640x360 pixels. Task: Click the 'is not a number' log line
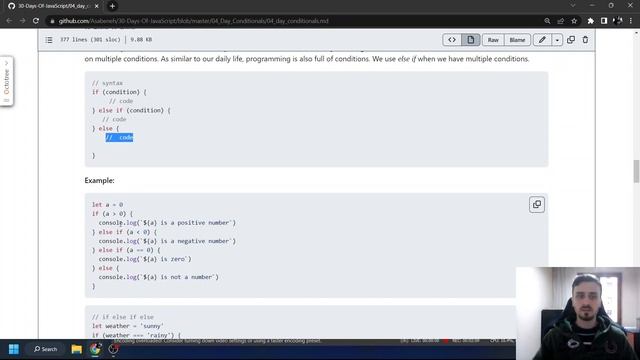[158, 277]
